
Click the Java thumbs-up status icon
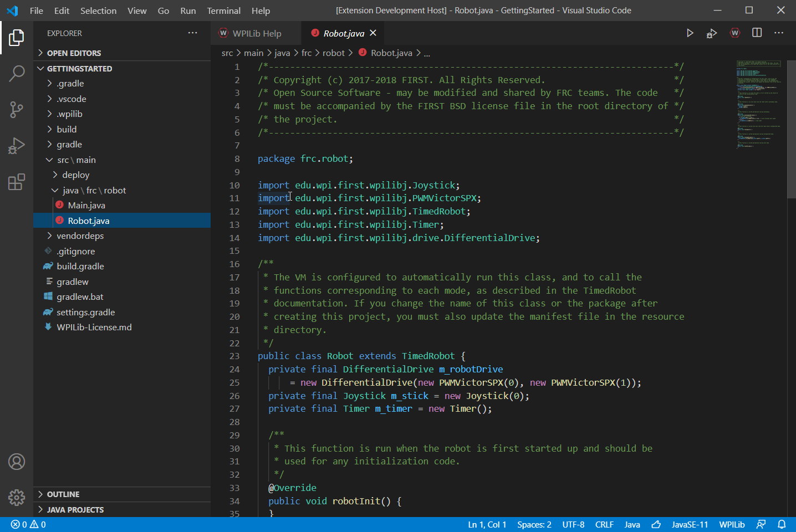[x=656, y=524]
